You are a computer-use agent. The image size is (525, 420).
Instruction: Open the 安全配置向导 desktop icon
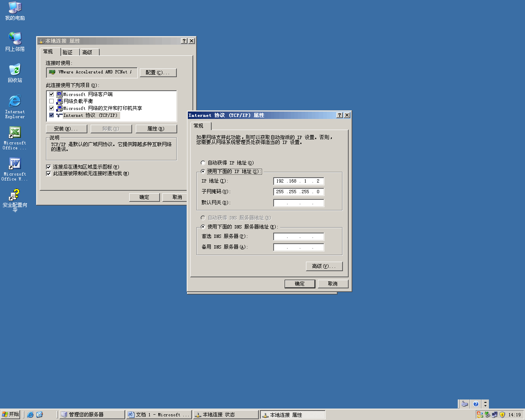[x=15, y=200]
